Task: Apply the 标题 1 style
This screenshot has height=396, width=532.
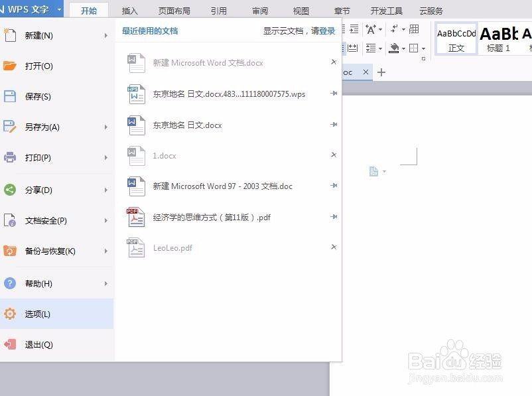Action: (498, 39)
